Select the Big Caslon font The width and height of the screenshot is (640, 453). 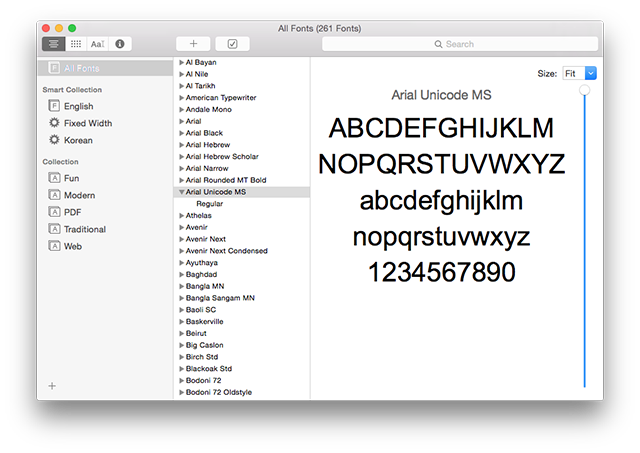pyautogui.click(x=242, y=345)
